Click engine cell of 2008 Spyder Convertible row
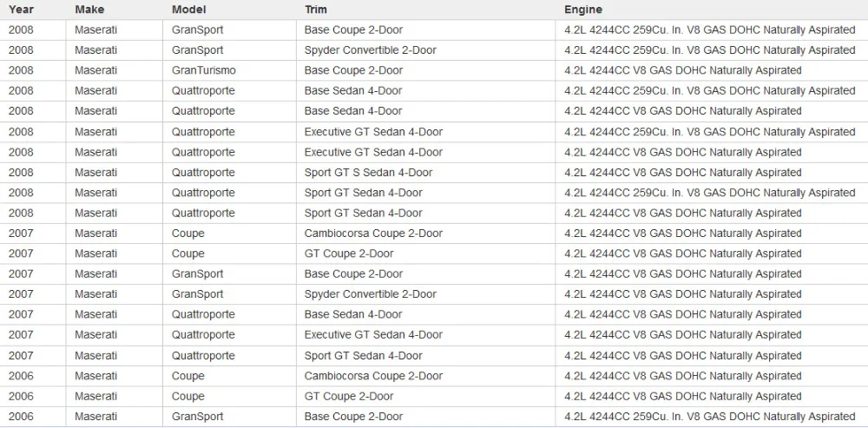868x428 pixels. click(710, 49)
